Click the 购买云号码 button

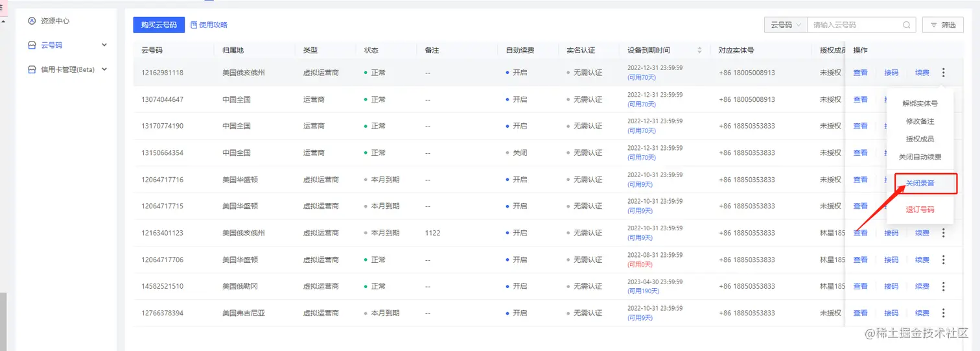159,25
